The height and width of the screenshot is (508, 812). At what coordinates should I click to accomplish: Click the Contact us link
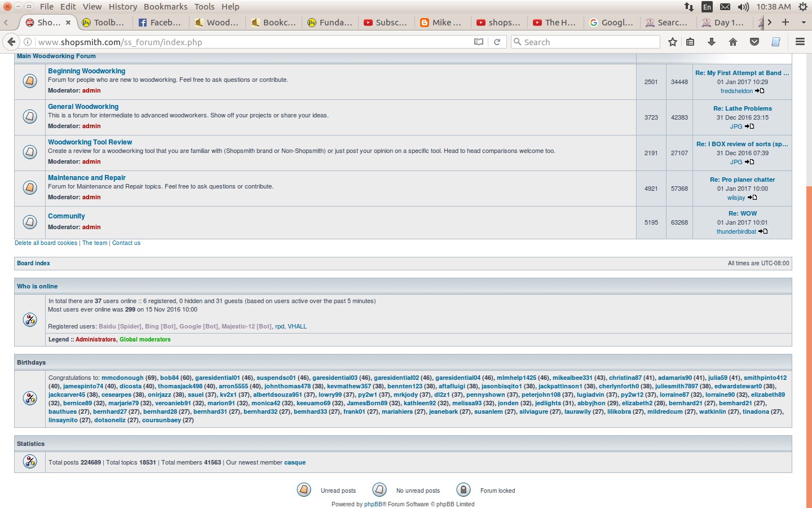coord(126,243)
